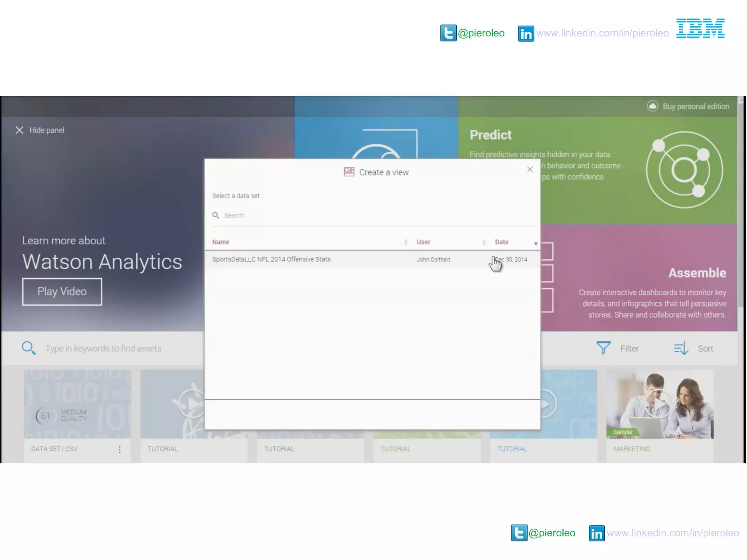Close the Create a view dialog
The image size is (747, 560).
tap(530, 169)
